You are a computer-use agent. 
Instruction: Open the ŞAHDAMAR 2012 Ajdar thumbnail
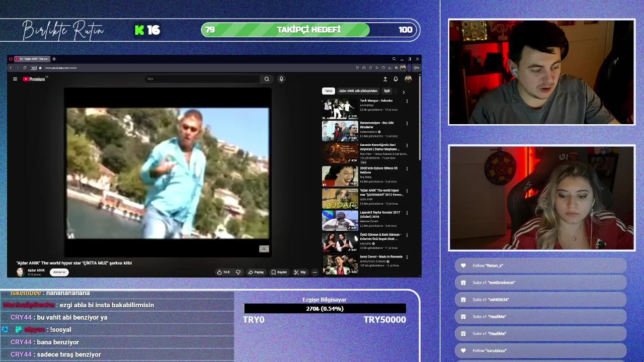click(x=340, y=198)
